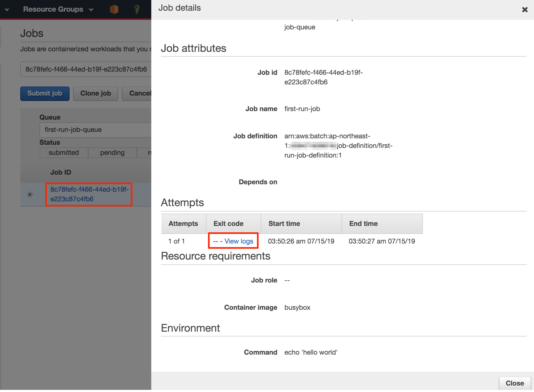
Task: Close Job details with the X icon
Action: coord(525,10)
